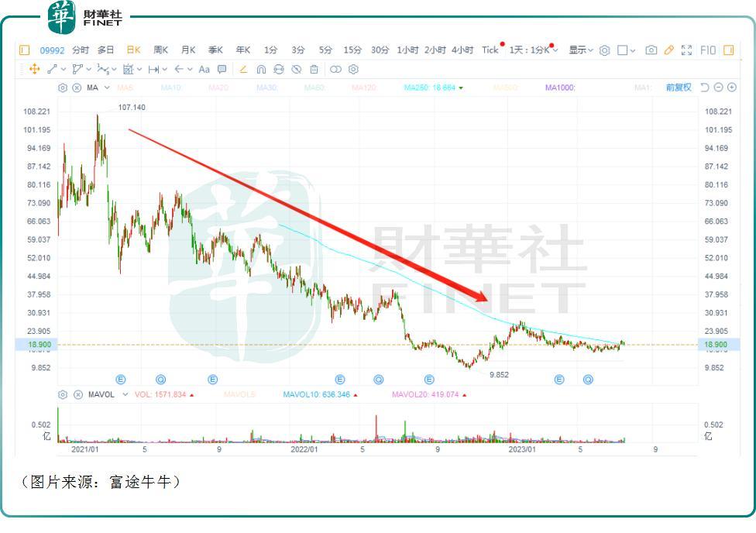Viewport: 756px width, 533px height.
Task: Expand the 显示 display options dropdown
Action: coord(579,50)
